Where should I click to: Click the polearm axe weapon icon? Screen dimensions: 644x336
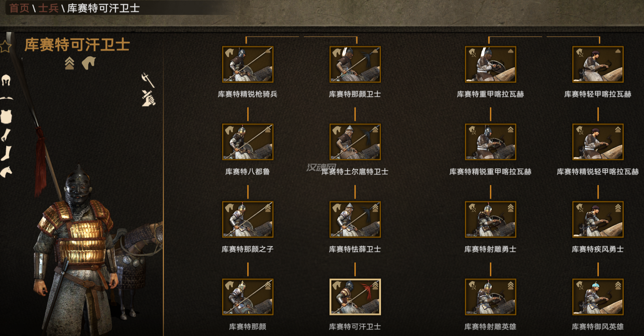[148, 80]
